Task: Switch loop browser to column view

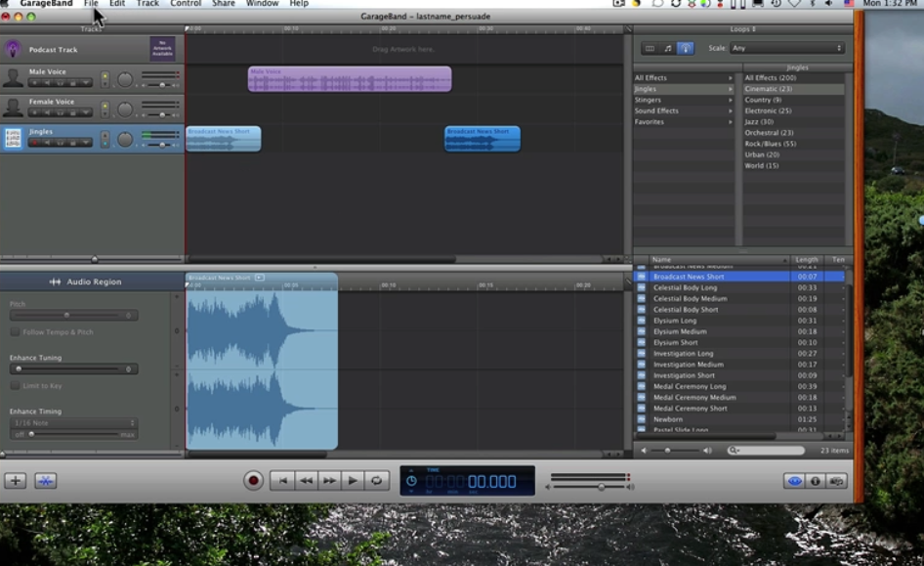Action: point(650,48)
